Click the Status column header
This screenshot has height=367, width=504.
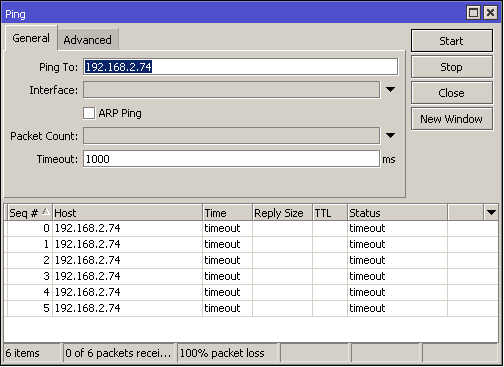pyautogui.click(x=397, y=213)
